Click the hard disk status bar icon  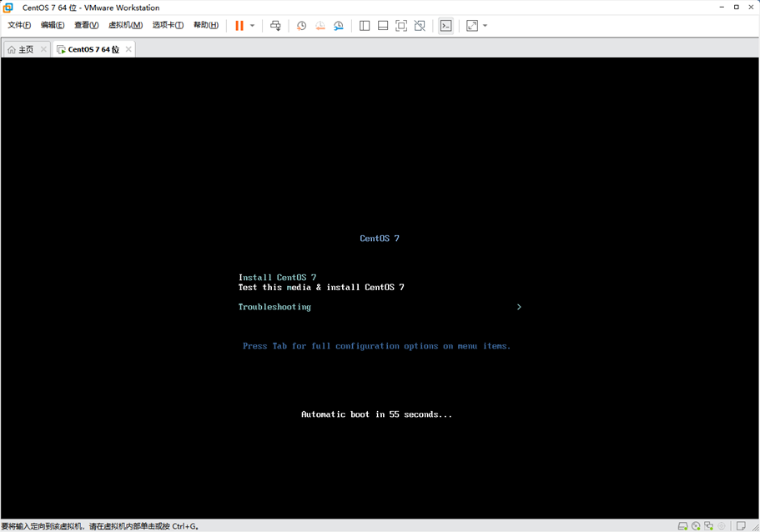[682, 526]
